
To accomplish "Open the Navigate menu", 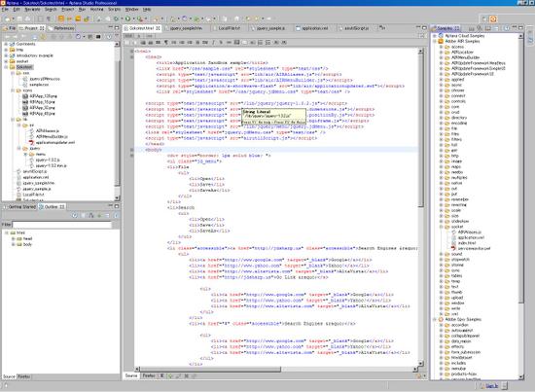I will click(x=32, y=9).
